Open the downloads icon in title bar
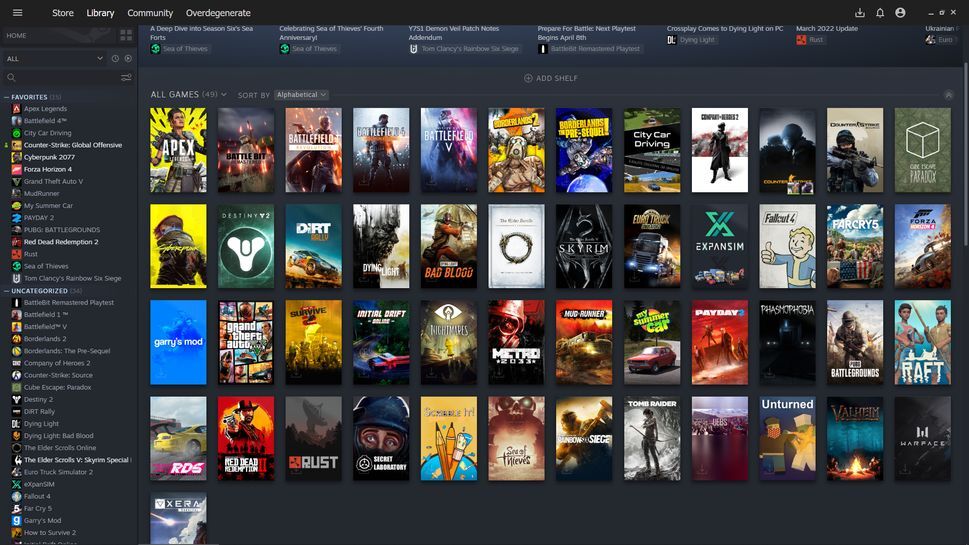 (860, 12)
